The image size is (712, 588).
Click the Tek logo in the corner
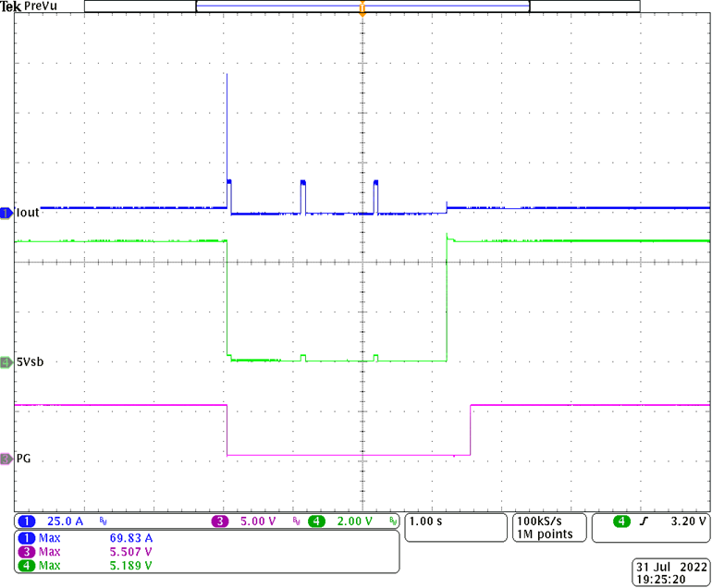pos(10,6)
